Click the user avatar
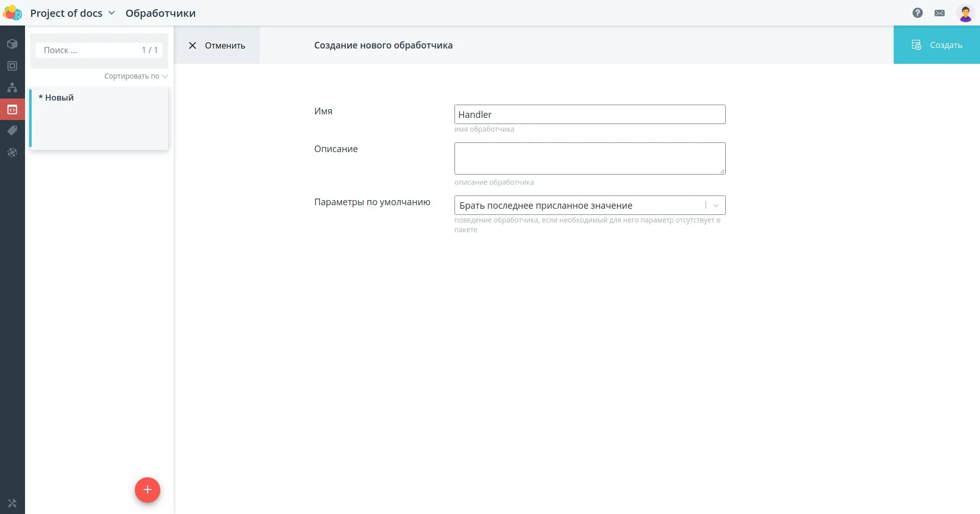This screenshot has width=980, height=514. [x=965, y=13]
